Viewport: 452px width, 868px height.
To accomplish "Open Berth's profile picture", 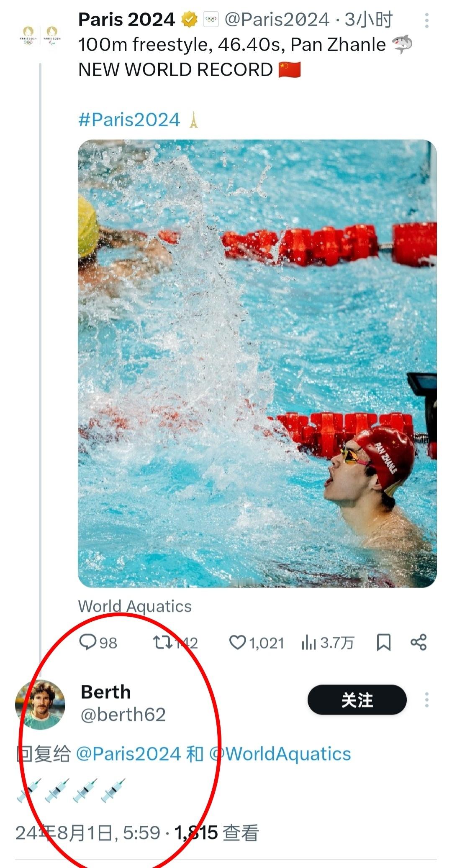I will (x=40, y=705).
